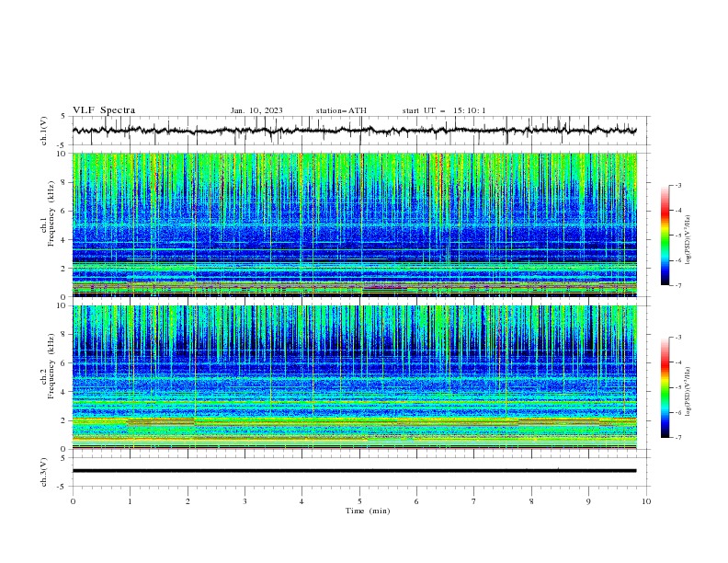This screenshot has width=728, height=563.
Task: Click the color bar beside the ch.1 spectrogram
Action: coord(665,236)
